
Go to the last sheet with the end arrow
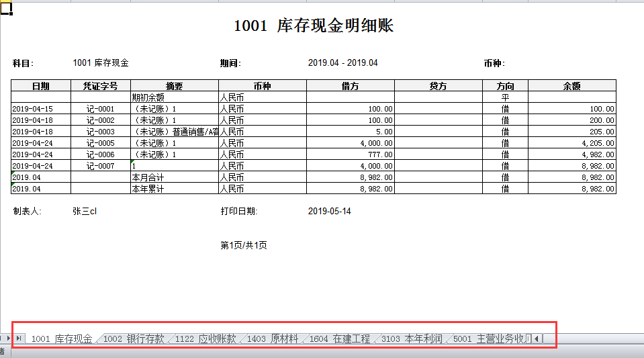(19, 339)
